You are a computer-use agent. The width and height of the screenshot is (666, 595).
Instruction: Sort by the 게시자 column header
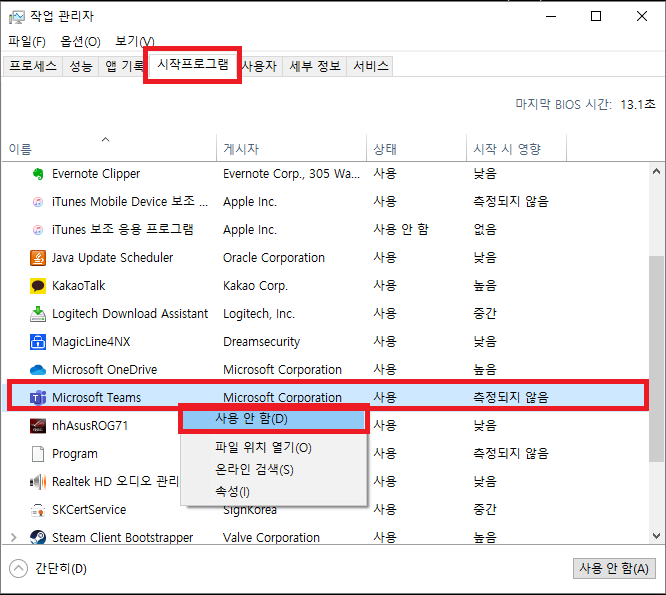pyautogui.click(x=291, y=149)
